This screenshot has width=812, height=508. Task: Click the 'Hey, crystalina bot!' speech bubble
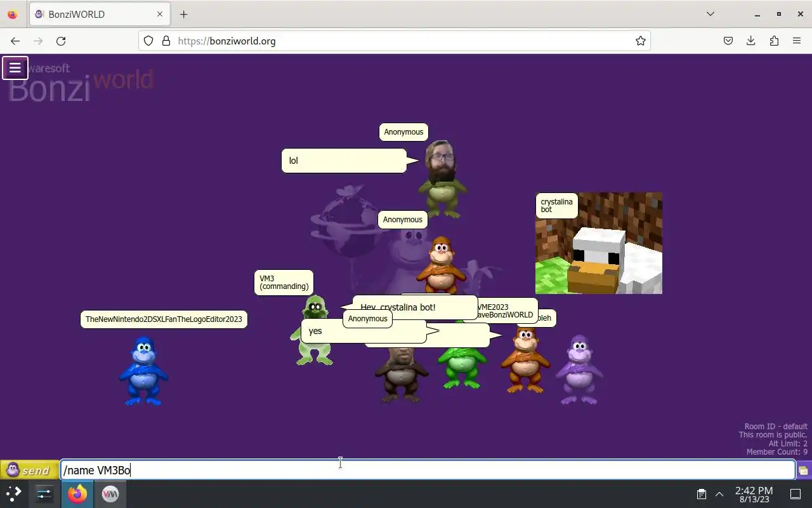[x=414, y=307]
